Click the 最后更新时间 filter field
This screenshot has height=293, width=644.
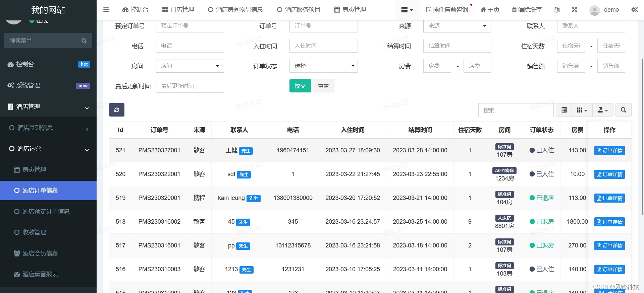click(190, 86)
